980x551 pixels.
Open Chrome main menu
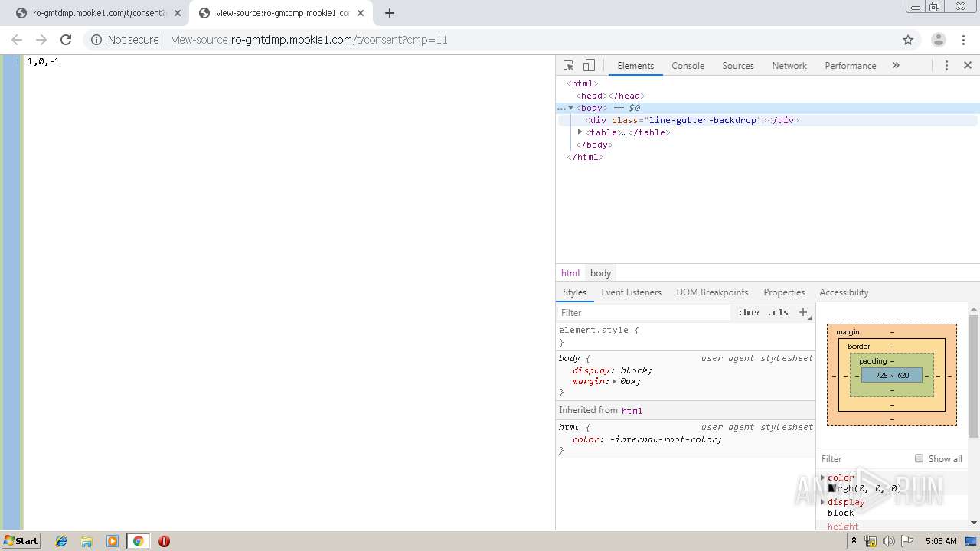pos(964,40)
